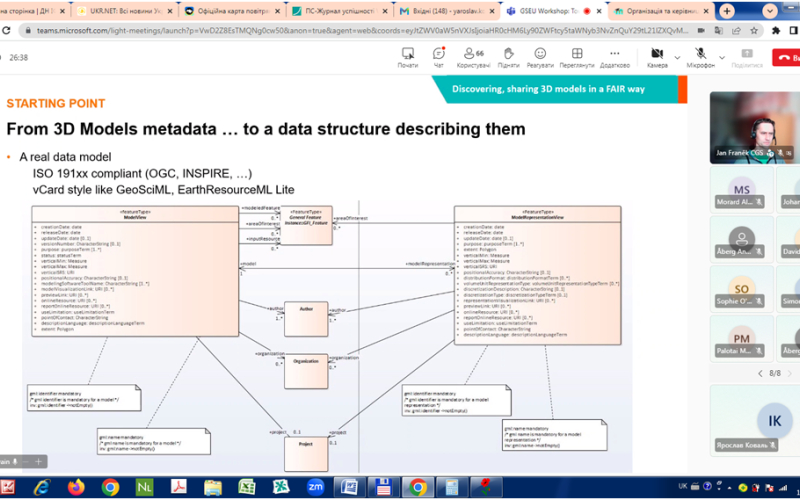Click the plus zoom button at bottom left

click(x=38, y=462)
